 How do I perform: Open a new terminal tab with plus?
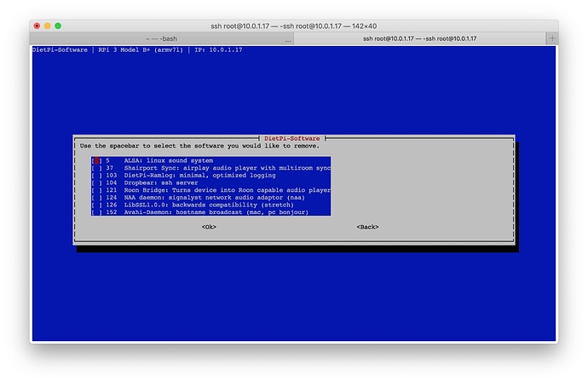(552, 38)
